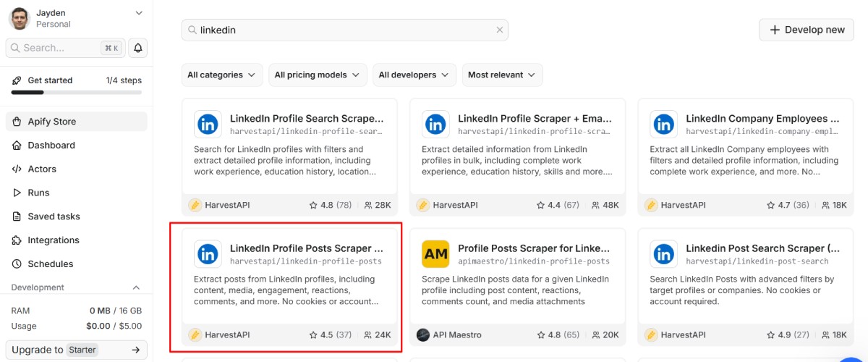The height and width of the screenshot is (362, 868).
Task: Click the Get started rocket icon
Action: coord(17,80)
